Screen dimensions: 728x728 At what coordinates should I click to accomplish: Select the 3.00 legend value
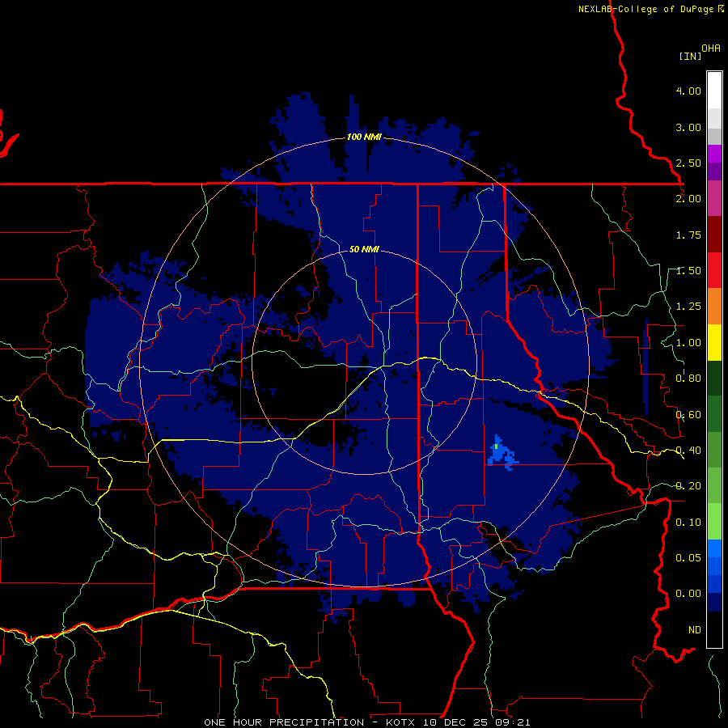[688, 127]
